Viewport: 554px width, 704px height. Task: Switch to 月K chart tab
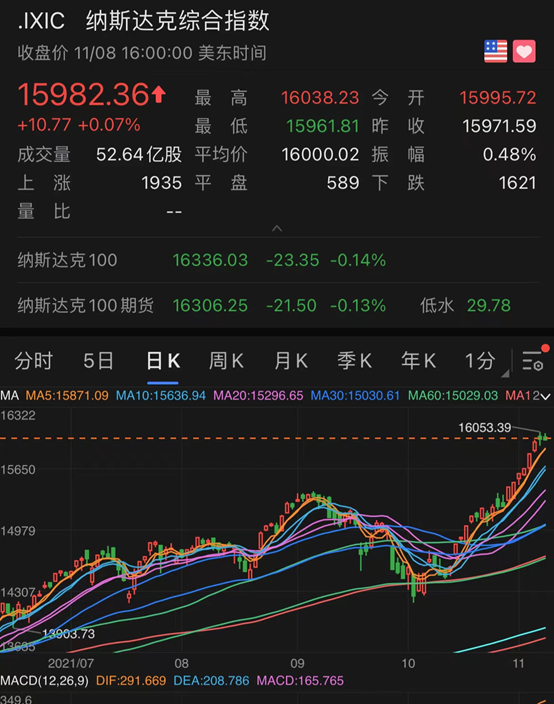click(x=291, y=361)
